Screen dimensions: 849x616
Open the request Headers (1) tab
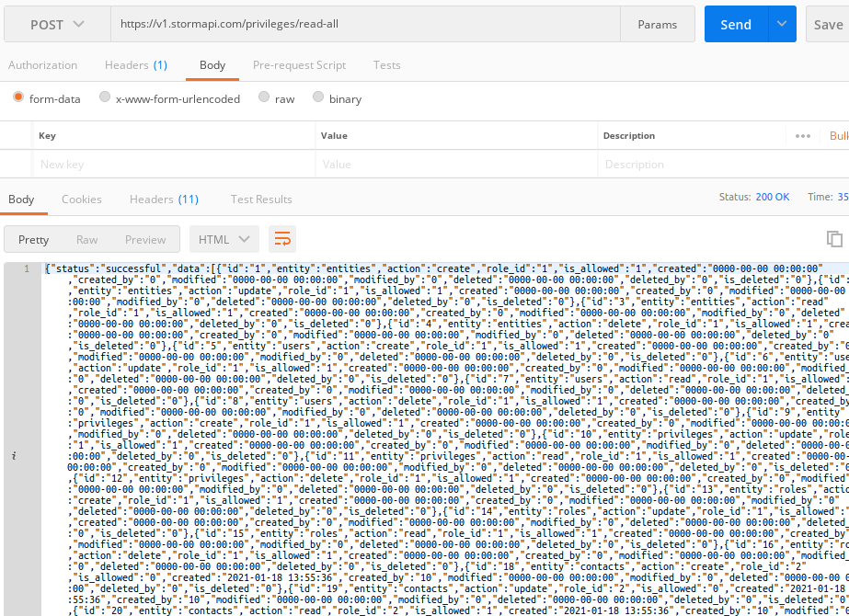136,65
